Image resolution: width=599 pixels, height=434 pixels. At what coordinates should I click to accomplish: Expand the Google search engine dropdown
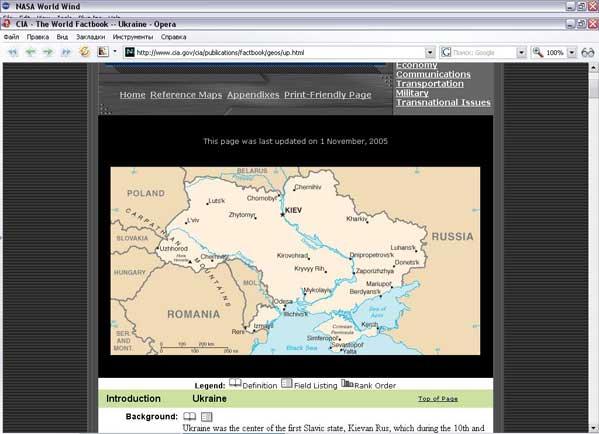(x=522, y=53)
